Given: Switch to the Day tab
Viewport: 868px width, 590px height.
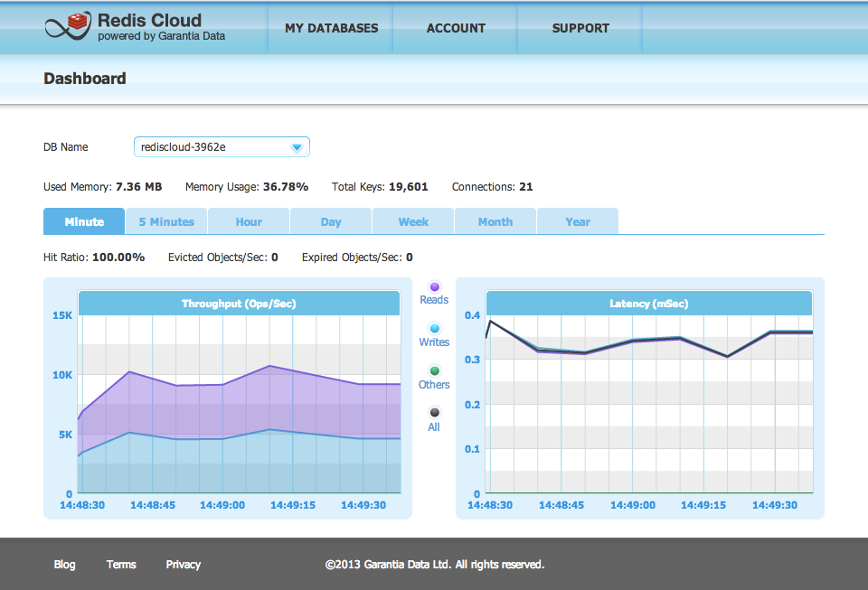Looking at the screenshot, I should pos(331,221).
